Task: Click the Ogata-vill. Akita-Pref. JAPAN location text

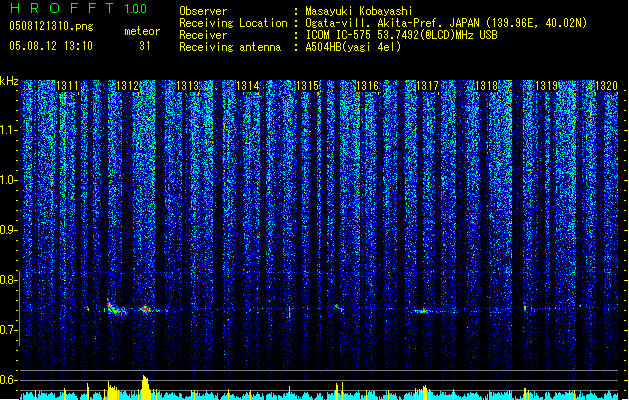Action: pyautogui.click(x=446, y=23)
